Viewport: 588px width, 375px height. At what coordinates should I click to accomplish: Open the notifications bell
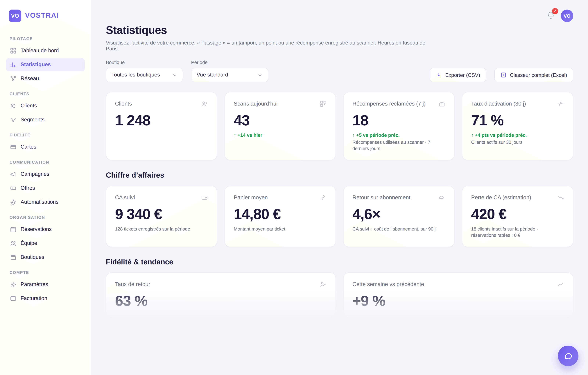tap(551, 15)
